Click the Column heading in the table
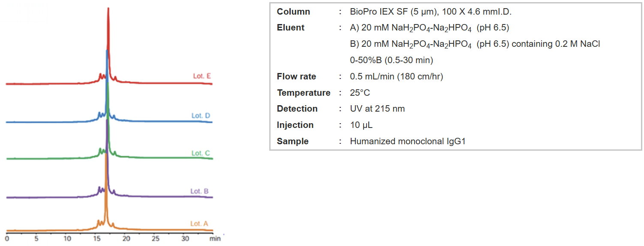 (293, 12)
